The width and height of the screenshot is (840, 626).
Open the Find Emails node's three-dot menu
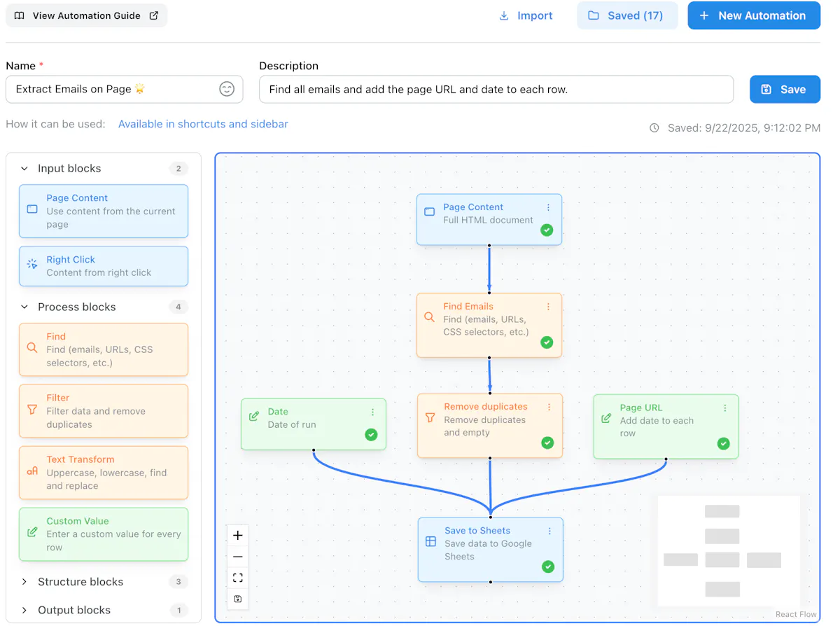[548, 307]
